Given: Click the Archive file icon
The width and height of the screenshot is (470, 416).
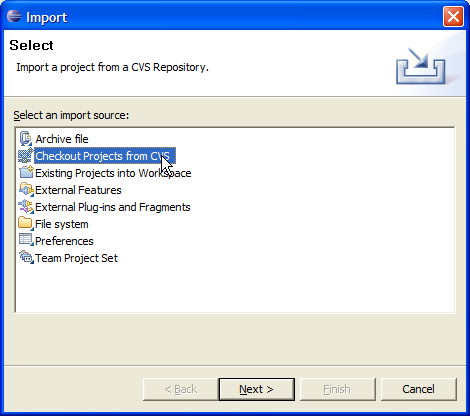Looking at the screenshot, I should click(26, 139).
